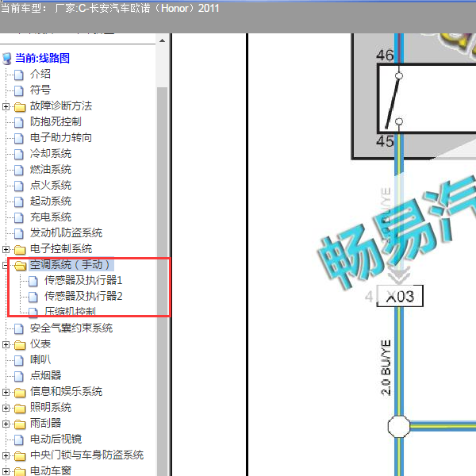Open the 介绍 tree item
This screenshot has height=476, width=476.
coord(40,74)
